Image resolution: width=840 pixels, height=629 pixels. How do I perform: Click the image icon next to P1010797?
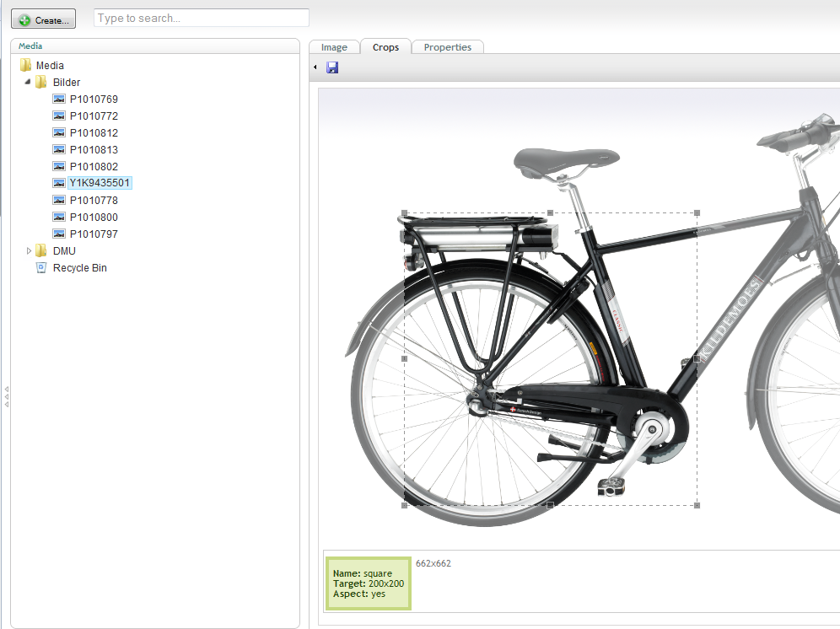59,234
